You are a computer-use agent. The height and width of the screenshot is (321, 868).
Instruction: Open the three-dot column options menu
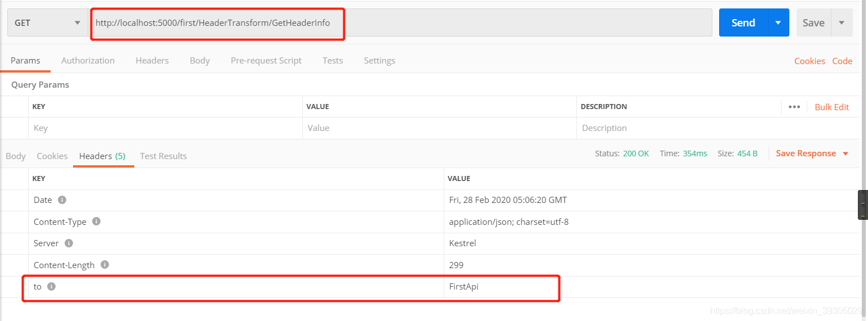coord(794,107)
